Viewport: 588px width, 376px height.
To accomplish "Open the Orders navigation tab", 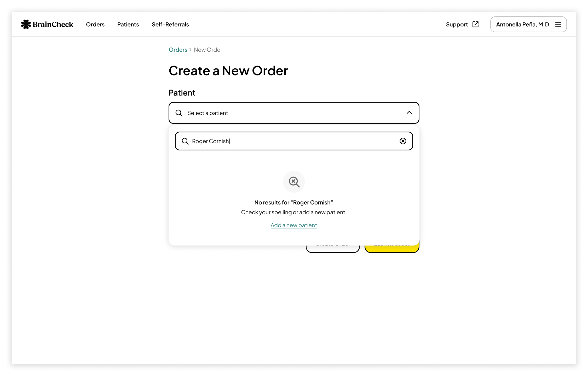I will pos(95,24).
